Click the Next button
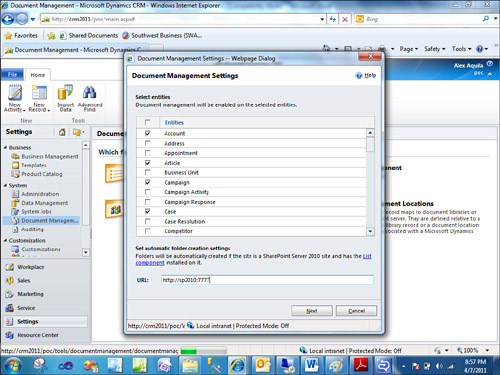 [x=312, y=311]
